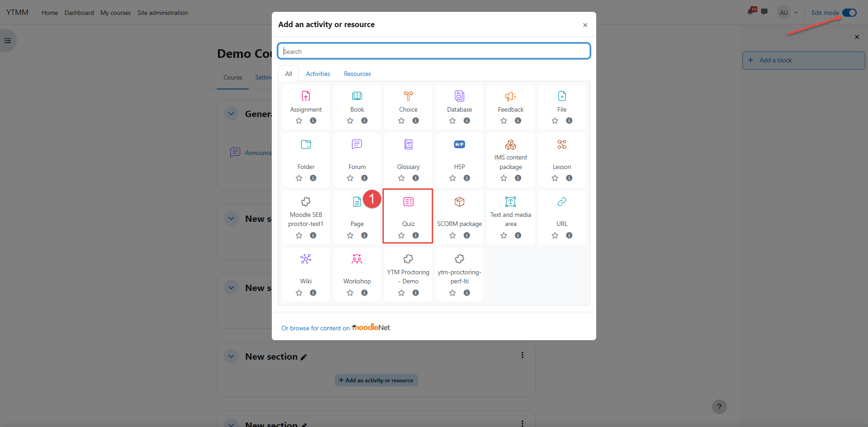Pick the Choice activity icon
The height and width of the screenshot is (427, 868).
click(408, 96)
